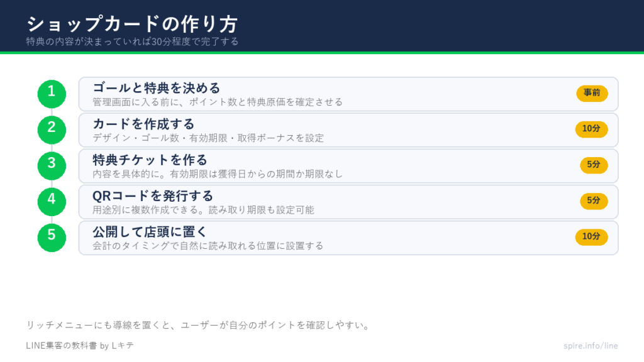The width and height of the screenshot is (644, 362).
Task: Click the green step 1 circle
Action: pos(52,94)
